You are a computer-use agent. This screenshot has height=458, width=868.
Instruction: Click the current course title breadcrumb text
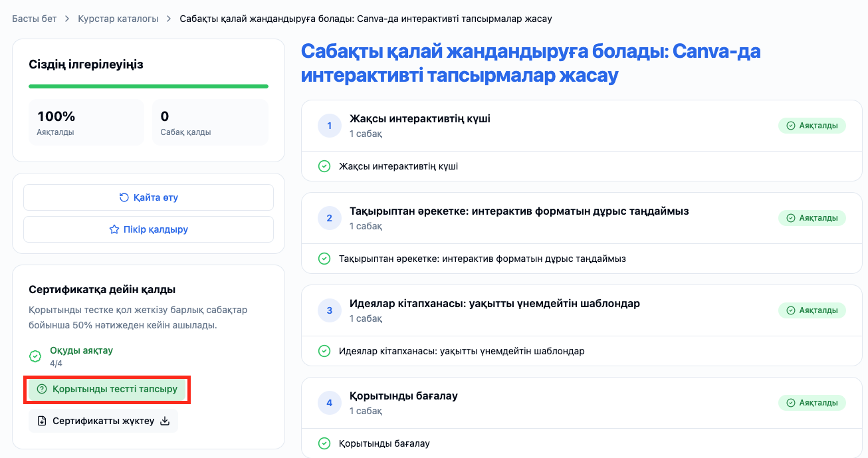pos(366,19)
